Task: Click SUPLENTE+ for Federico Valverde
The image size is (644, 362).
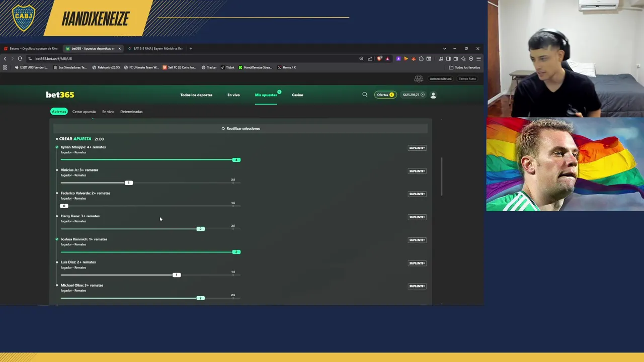Action: 417,194
